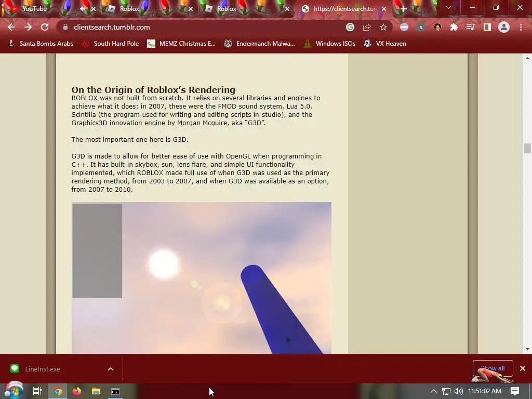This screenshot has width=532, height=399.
Task: Click the Chrome taskbar icon
Action: (x=58, y=391)
